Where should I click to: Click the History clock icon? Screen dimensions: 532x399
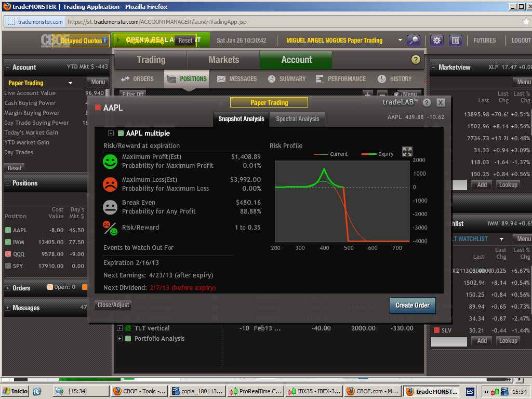(382, 79)
